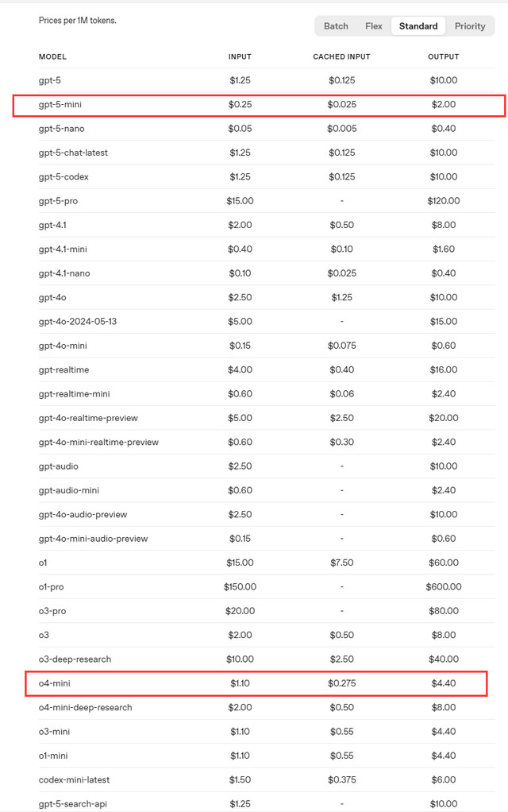Click the o3-deep-research model name
The width and height of the screenshot is (508, 812).
[75, 659]
